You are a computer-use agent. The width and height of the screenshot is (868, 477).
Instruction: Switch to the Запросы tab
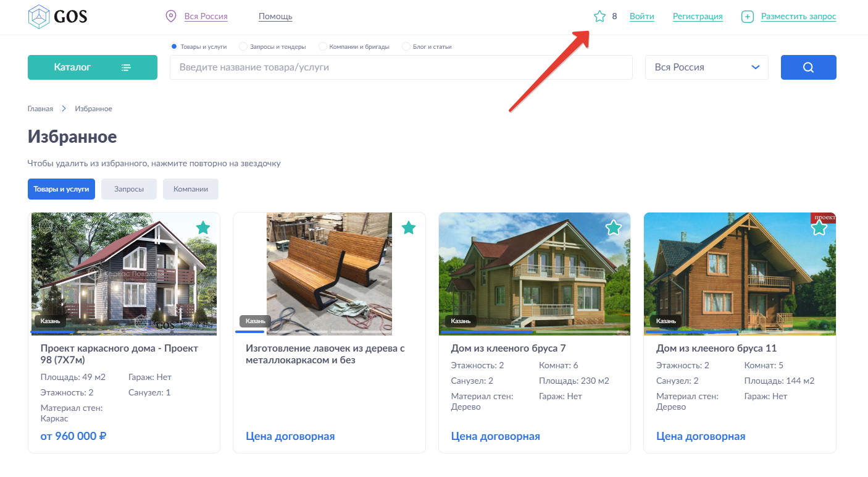[129, 189]
